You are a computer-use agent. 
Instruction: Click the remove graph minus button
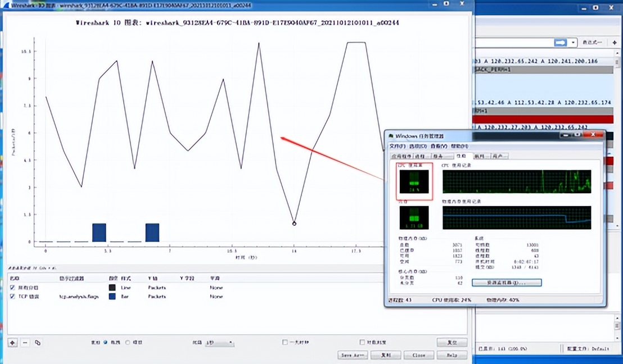pyautogui.click(x=25, y=342)
